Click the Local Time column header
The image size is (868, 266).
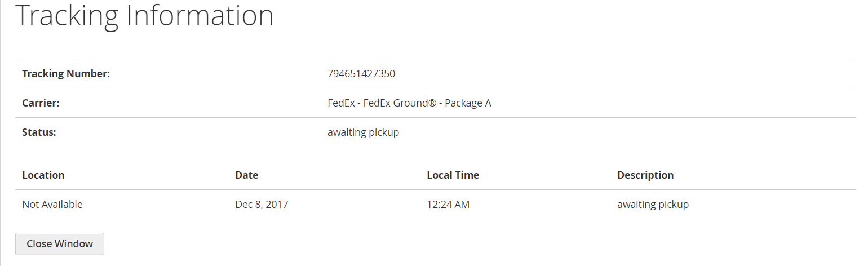[453, 175]
